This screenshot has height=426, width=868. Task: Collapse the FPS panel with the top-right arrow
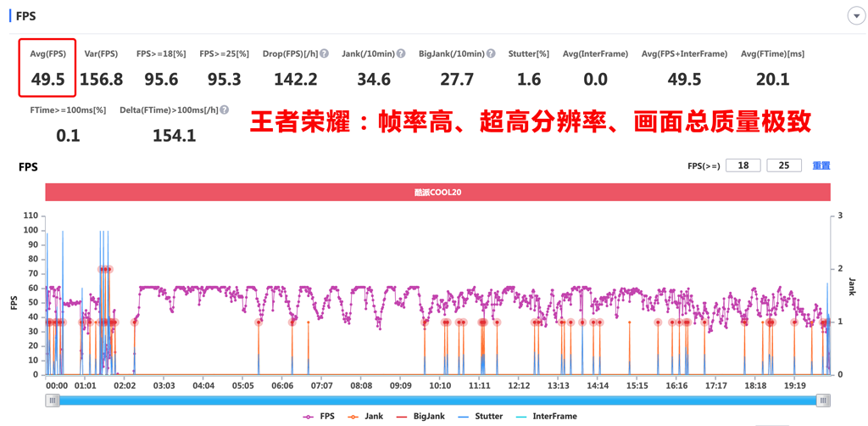point(855,16)
